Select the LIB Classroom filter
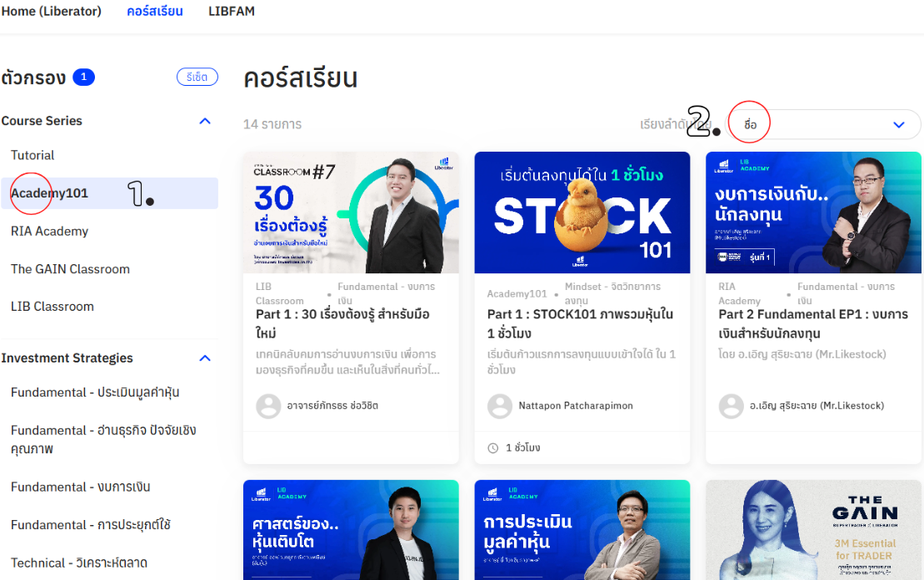This screenshot has height=580, width=924. click(x=52, y=307)
